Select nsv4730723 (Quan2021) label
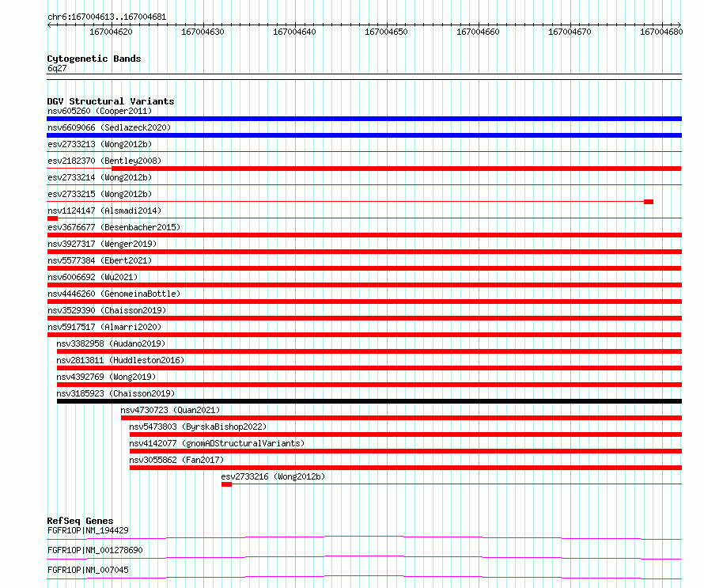The image size is (704, 588). [170, 410]
